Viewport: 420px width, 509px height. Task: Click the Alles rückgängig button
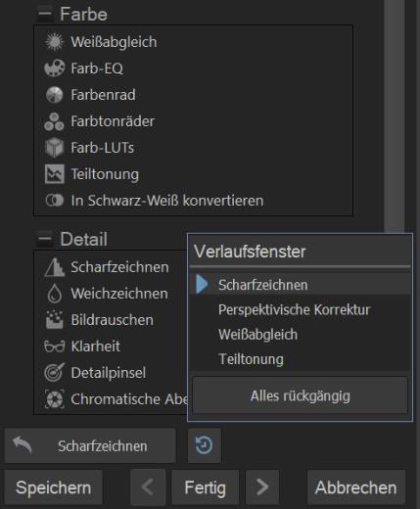click(x=301, y=395)
